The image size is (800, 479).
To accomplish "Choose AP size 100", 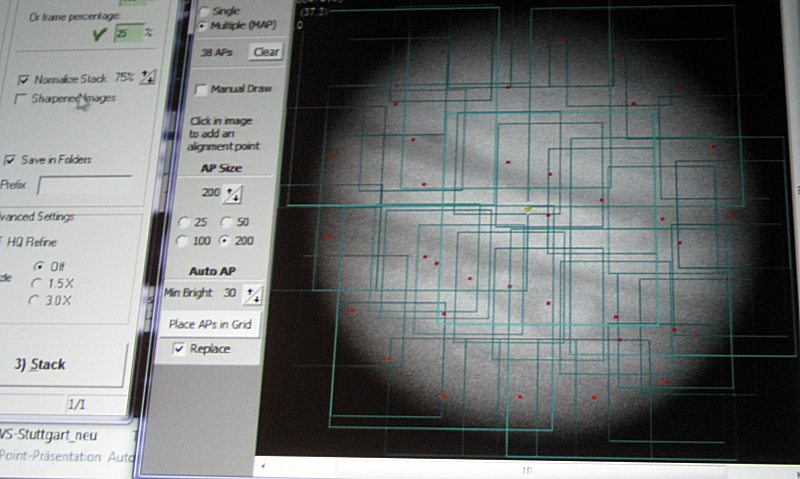I will [x=183, y=241].
